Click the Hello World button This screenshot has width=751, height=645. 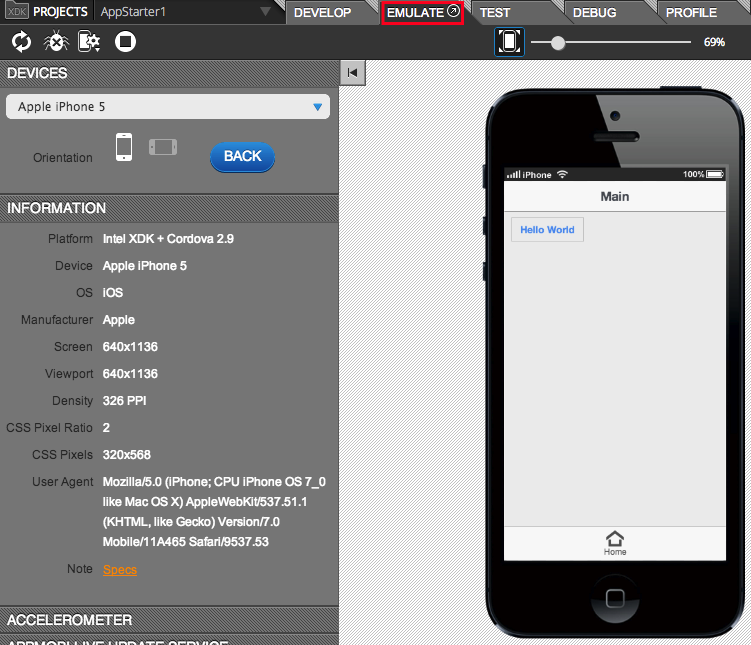[x=547, y=230]
